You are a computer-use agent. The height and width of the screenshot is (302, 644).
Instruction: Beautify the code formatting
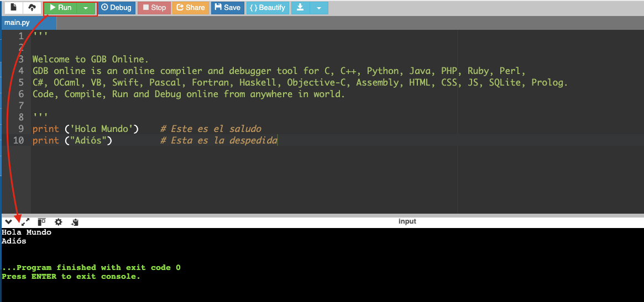coord(268,8)
